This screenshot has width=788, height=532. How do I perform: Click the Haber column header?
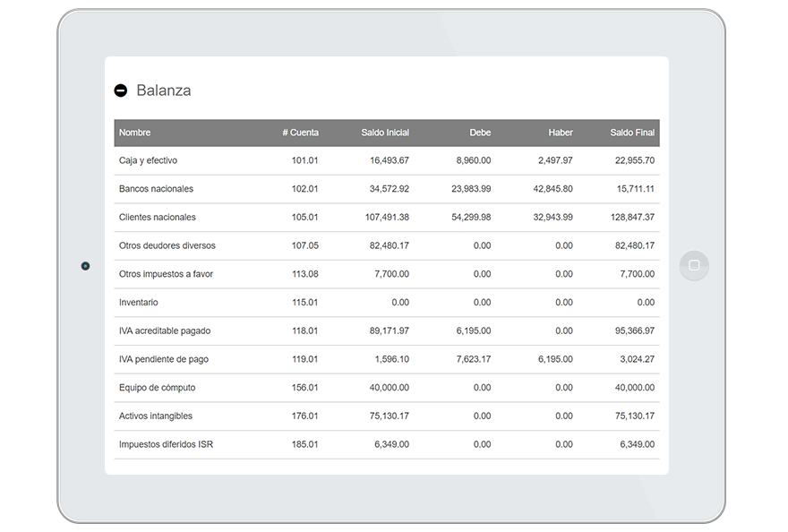coord(561,133)
